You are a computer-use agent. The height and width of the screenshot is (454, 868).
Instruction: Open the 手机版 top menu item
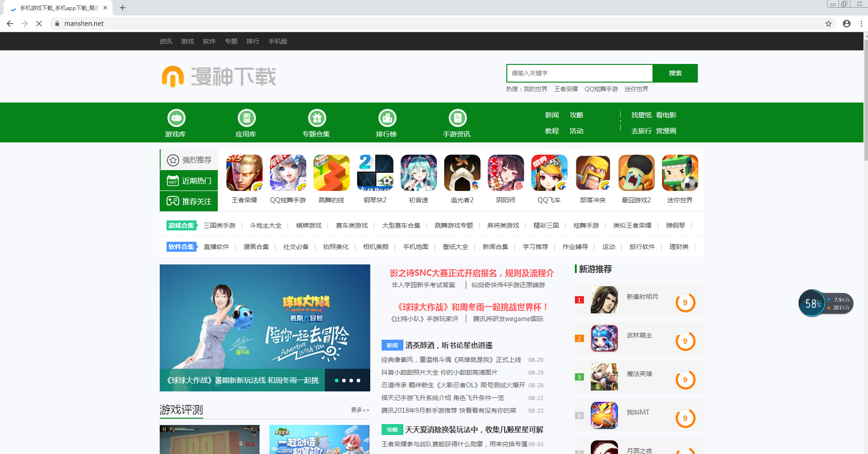point(278,41)
